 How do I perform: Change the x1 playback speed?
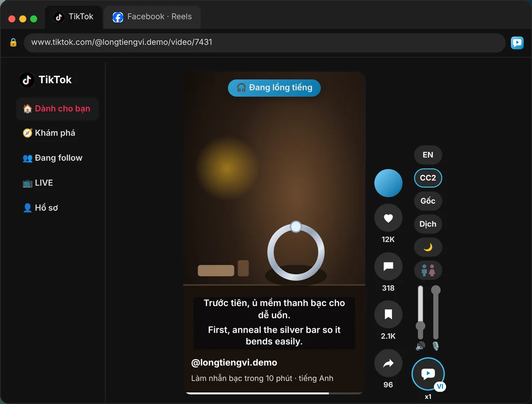click(x=428, y=397)
